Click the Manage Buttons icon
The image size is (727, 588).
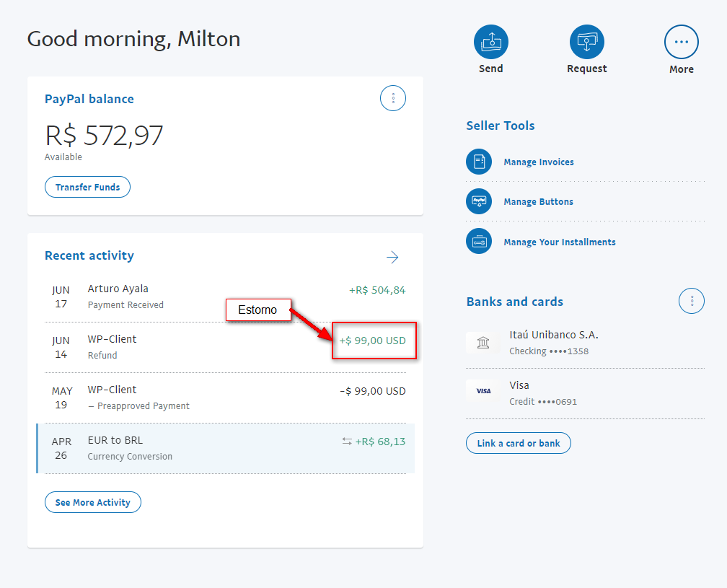pos(479,202)
